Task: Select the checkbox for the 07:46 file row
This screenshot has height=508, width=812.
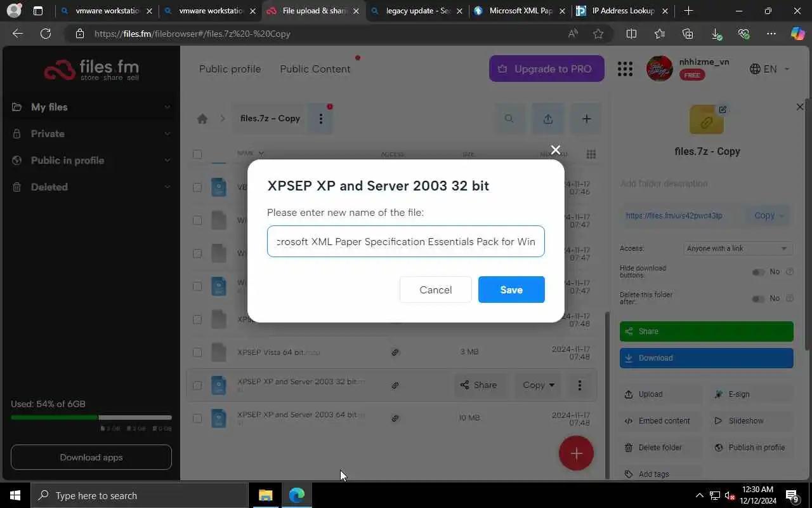Action: (x=197, y=187)
